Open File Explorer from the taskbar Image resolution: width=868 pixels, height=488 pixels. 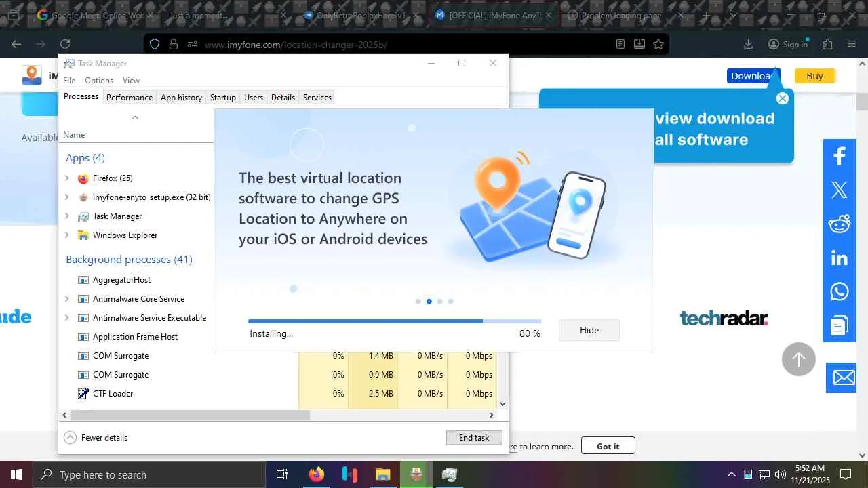coord(383,474)
